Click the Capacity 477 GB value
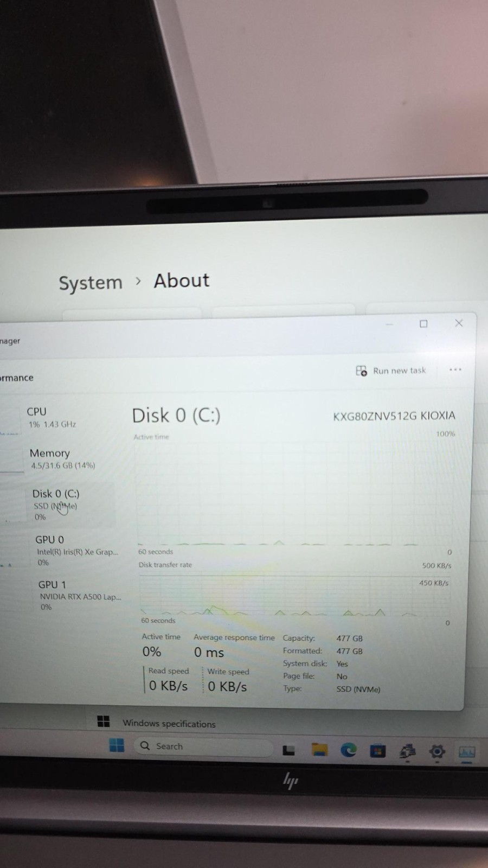 (350, 639)
